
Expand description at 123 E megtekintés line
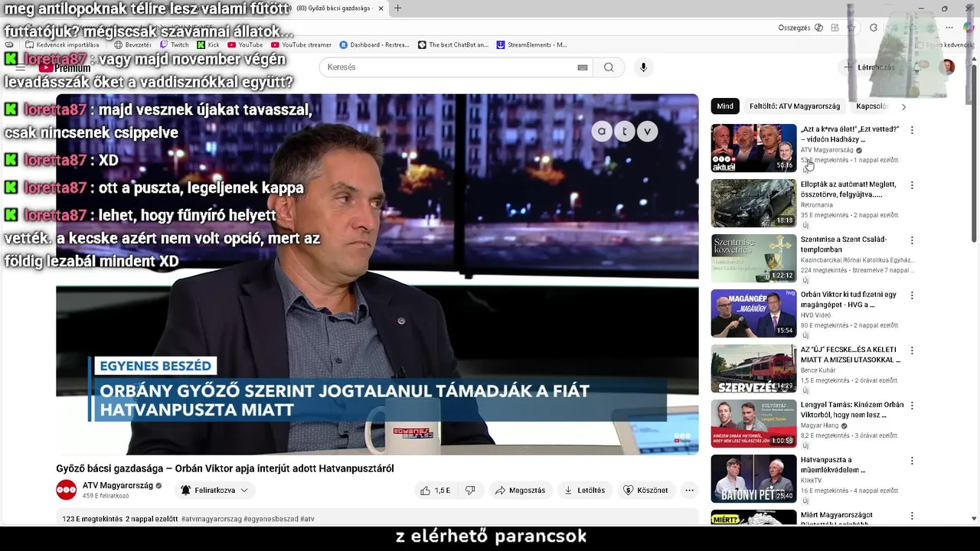click(119, 519)
